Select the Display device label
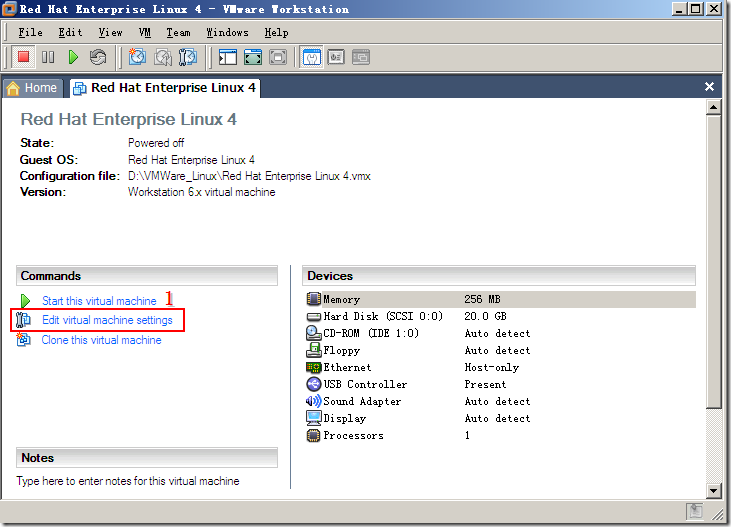 click(345, 418)
